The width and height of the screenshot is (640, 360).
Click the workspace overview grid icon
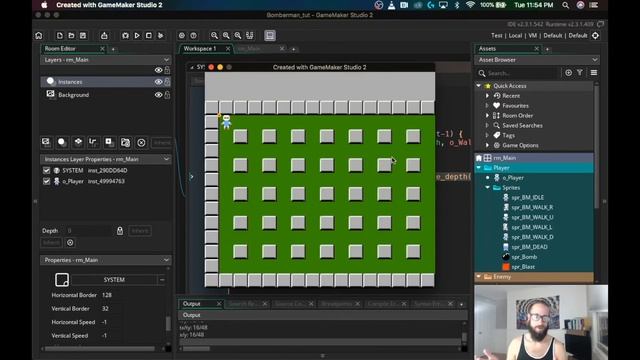point(249,36)
